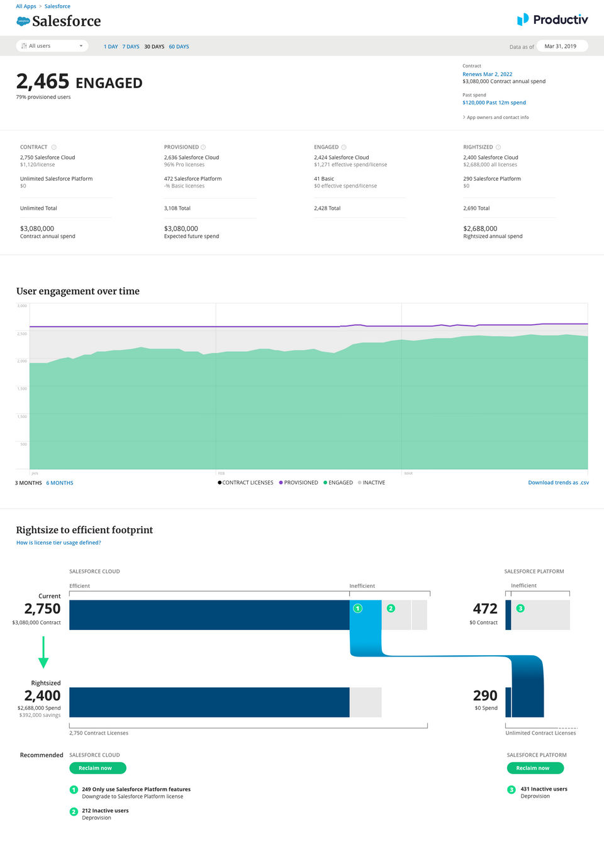Screen dimensions: 604x868
Task: Select the 60 DAYS range tab
Action: 179,47
